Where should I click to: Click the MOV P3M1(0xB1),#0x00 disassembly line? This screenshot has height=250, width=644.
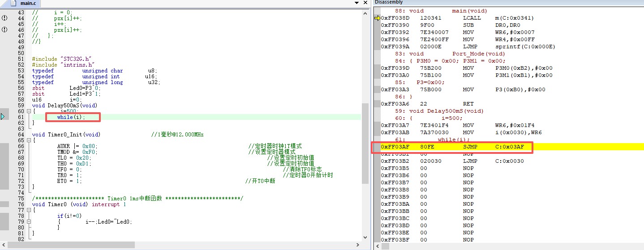point(467,75)
